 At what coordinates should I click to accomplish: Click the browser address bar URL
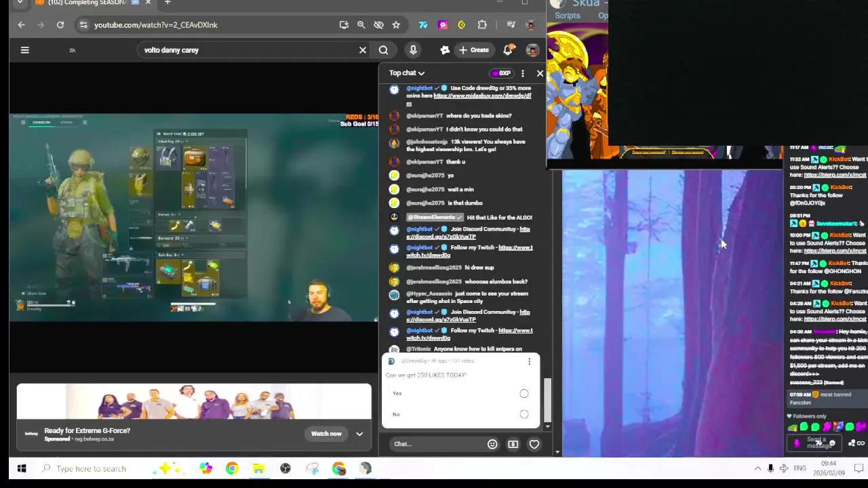click(x=156, y=25)
